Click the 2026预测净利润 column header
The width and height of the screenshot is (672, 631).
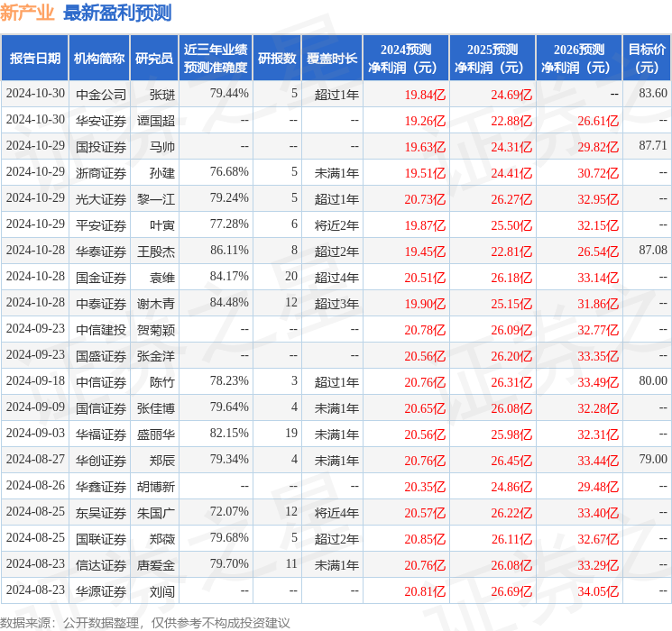[x=579, y=59]
